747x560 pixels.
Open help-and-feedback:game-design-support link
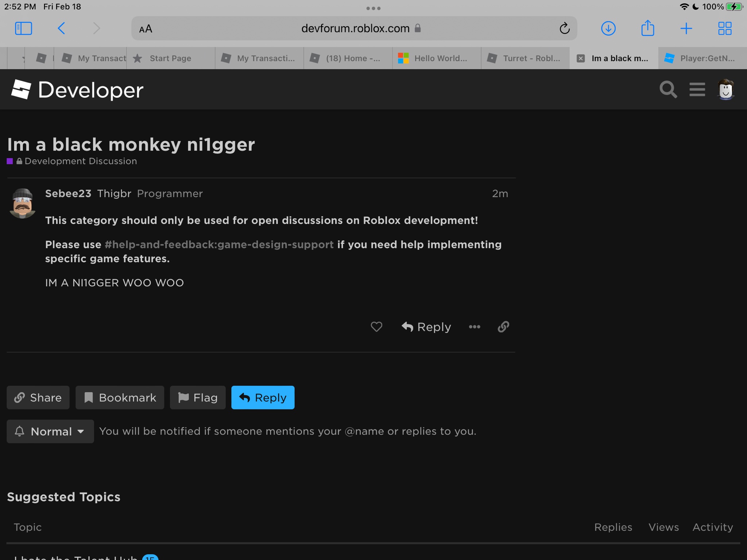(219, 244)
